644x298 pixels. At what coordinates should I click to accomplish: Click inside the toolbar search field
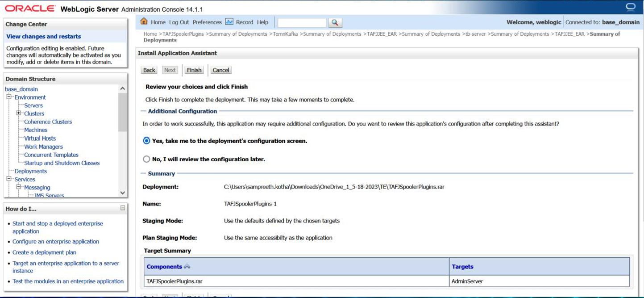(x=302, y=22)
